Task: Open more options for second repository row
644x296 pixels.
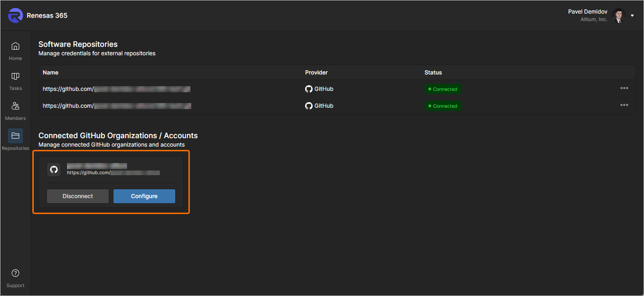Action: pos(624,105)
